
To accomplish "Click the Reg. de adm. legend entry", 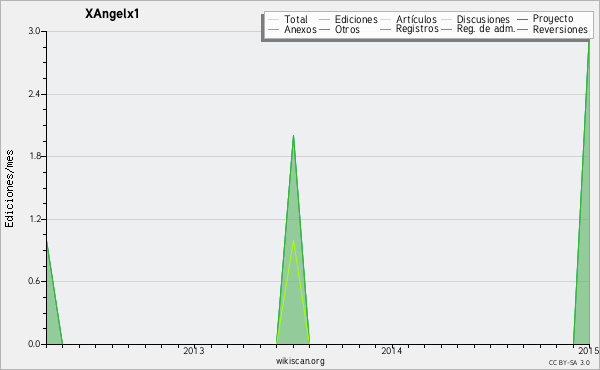I will (486, 29).
